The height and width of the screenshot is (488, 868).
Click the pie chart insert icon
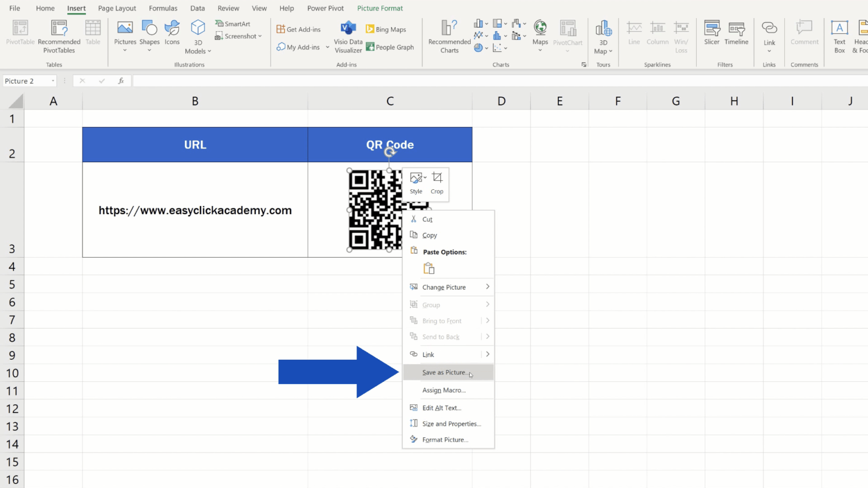(478, 47)
